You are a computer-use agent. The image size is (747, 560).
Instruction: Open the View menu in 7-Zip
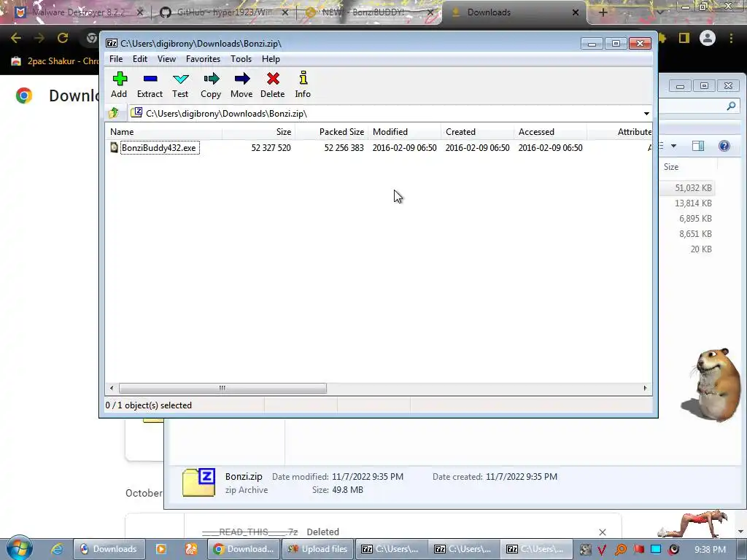coord(166,59)
